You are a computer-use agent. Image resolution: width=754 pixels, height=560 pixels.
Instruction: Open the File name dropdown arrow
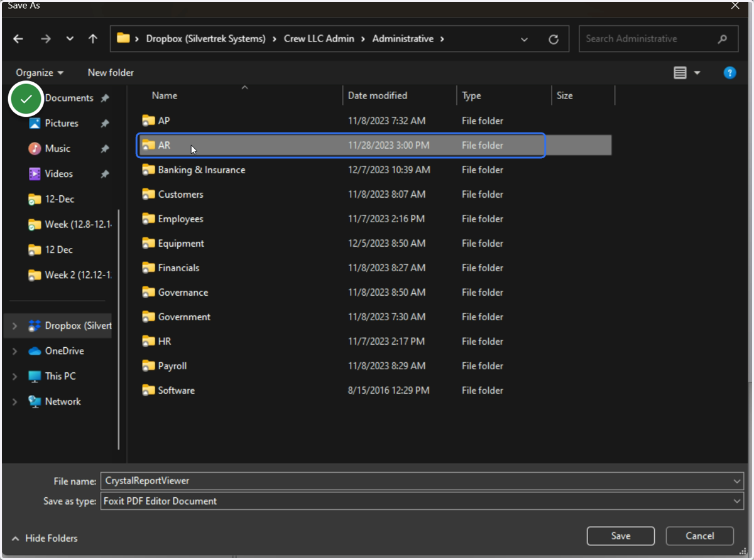(x=738, y=481)
